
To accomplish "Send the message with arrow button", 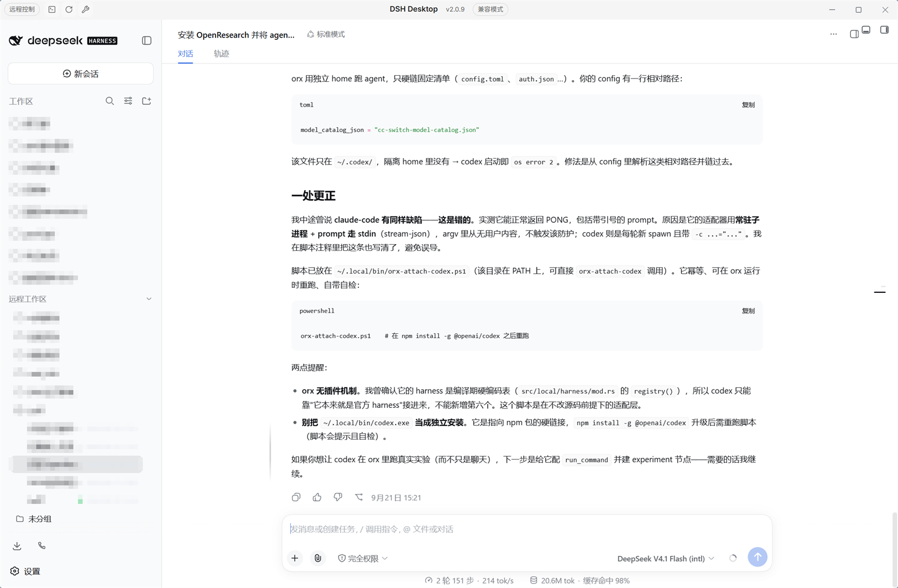I will [758, 557].
